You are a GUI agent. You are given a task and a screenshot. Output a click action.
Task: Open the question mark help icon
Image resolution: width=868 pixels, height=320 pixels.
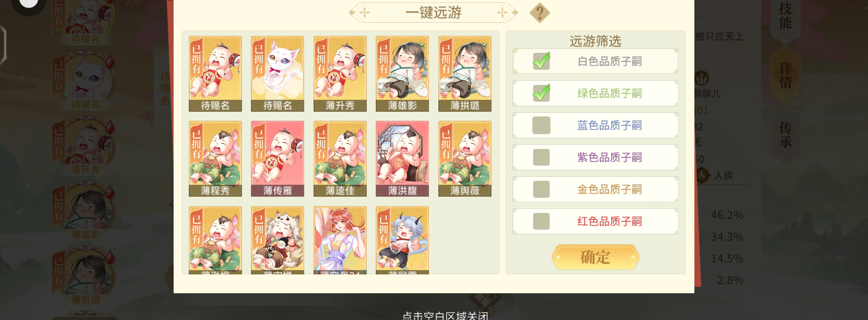point(540,13)
